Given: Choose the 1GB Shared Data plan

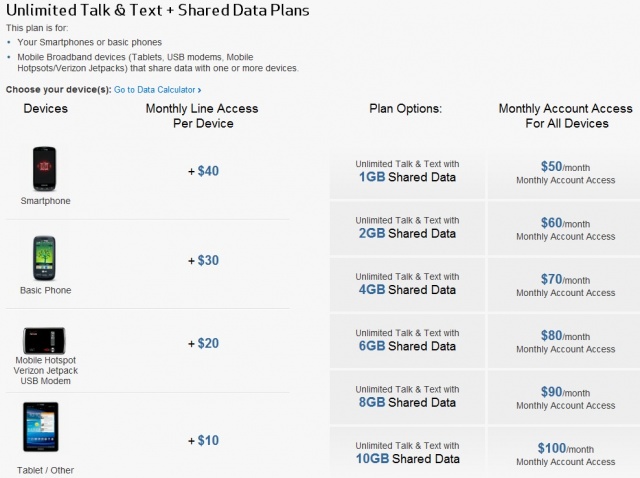Looking at the screenshot, I should [x=407, y=171].
